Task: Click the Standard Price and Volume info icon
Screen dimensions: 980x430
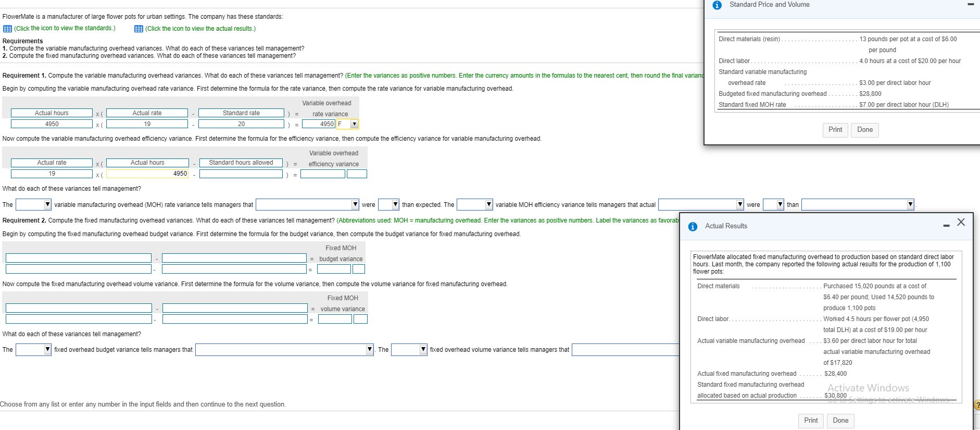Action: [x=717, y=5]
